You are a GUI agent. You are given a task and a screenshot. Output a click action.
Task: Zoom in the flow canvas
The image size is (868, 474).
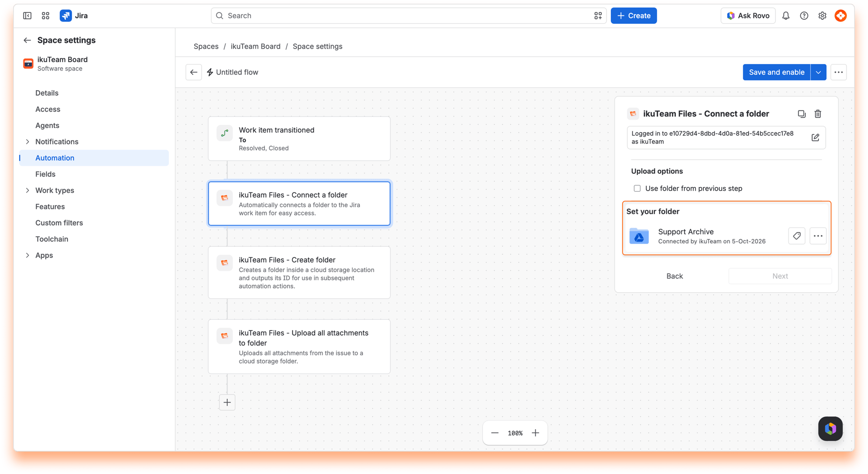click(535, 433)
